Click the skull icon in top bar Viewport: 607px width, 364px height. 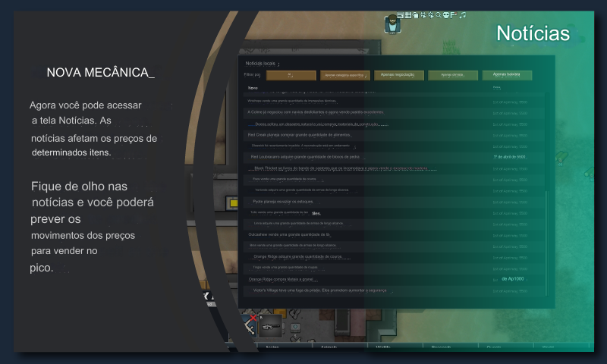[446, 15]
